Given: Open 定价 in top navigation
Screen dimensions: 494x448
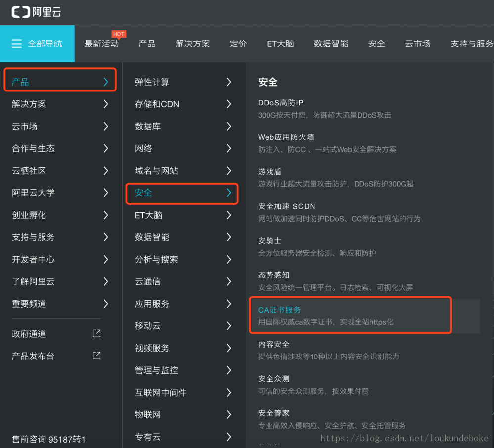Looking at the screenshot, I should pyautogui.click(x=238, y=44).
